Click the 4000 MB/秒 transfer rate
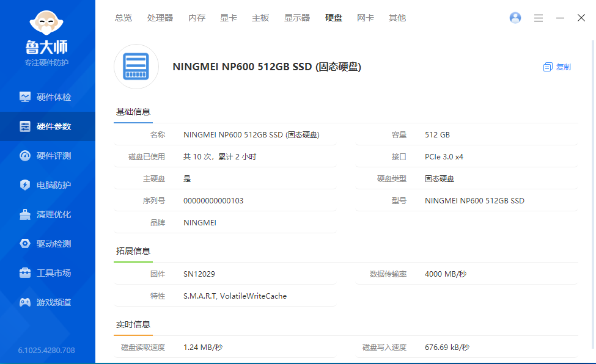 (446, 274)
